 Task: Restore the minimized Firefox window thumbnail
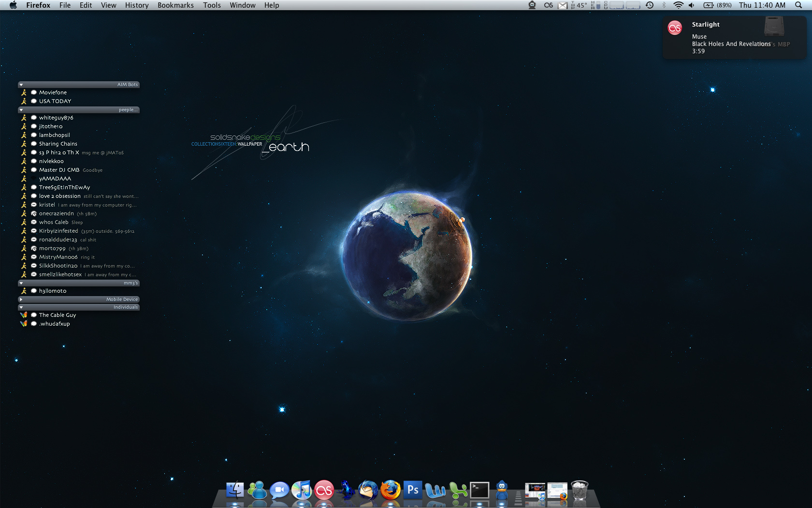pos(557,491)
